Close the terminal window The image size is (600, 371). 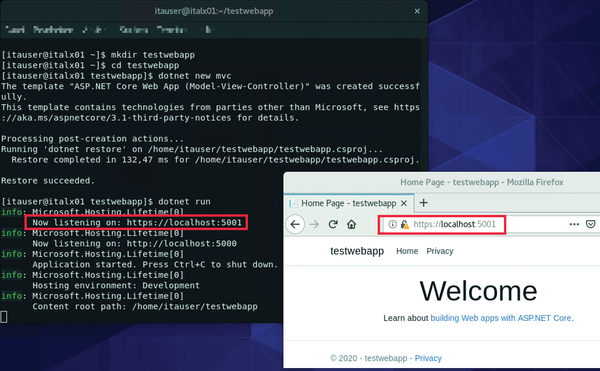[417, 11]
